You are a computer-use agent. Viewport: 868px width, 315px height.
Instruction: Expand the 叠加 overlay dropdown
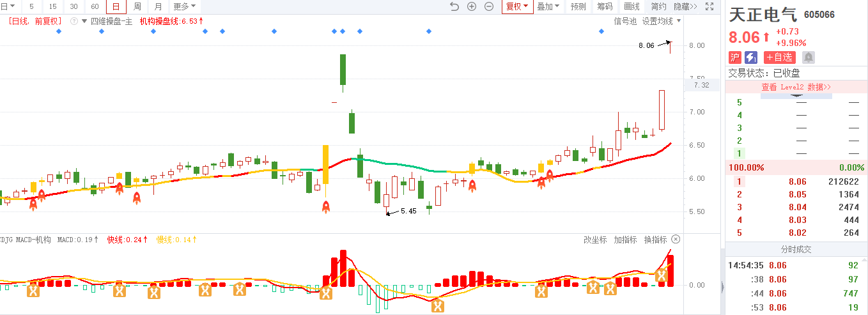pyautogui.click(x=548, y=6)
